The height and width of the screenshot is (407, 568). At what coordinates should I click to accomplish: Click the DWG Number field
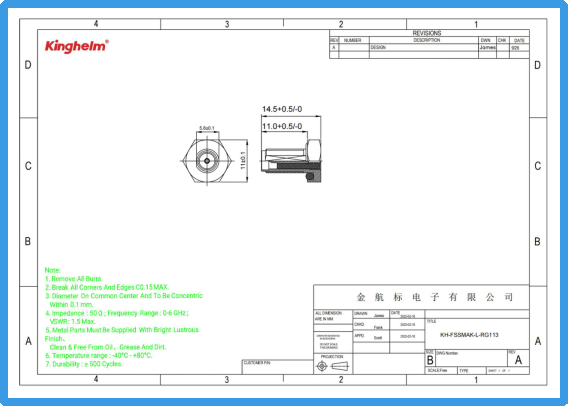471,358
